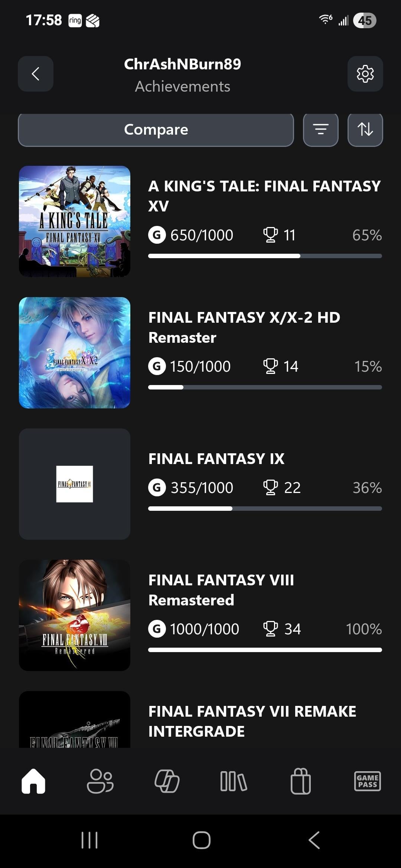Expand Final Fantasy VII Remake Intergrade entry
This screenshot has height=868, width=401.
point(252,721)
